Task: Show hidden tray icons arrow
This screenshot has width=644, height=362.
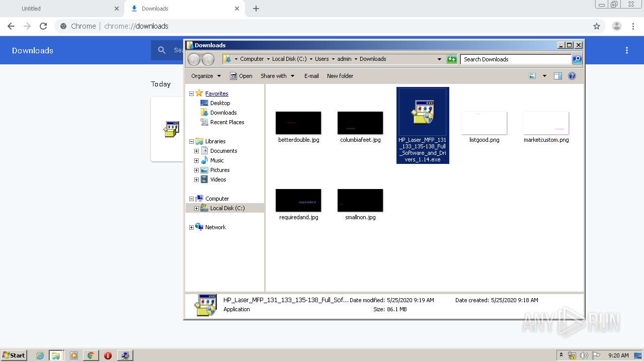Action: (561, 355)
